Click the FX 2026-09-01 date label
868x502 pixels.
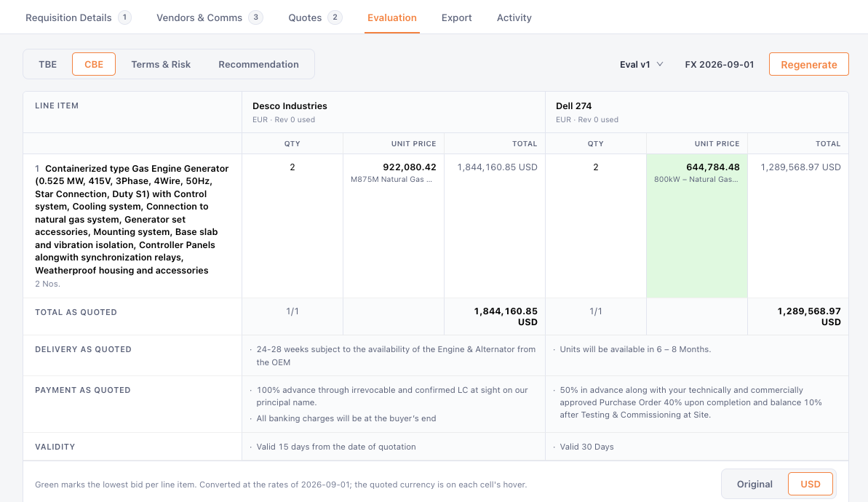[x=719, y=64]
